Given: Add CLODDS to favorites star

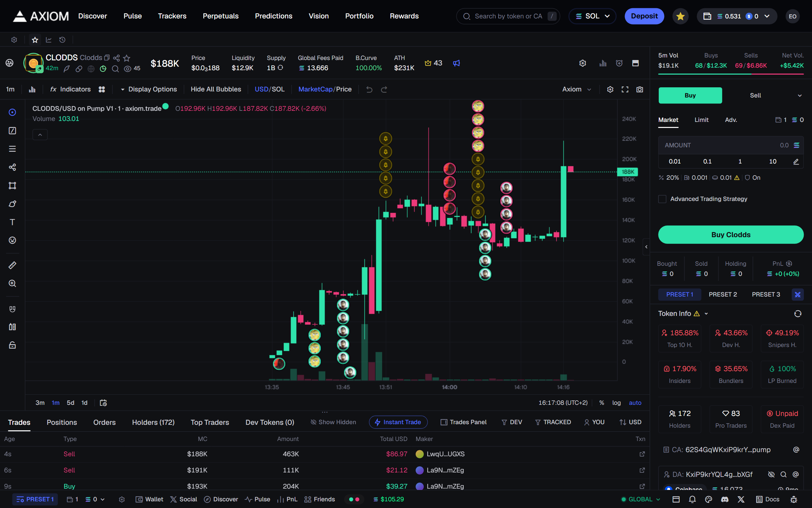Looking at the screenshot, I should (127, 58).
